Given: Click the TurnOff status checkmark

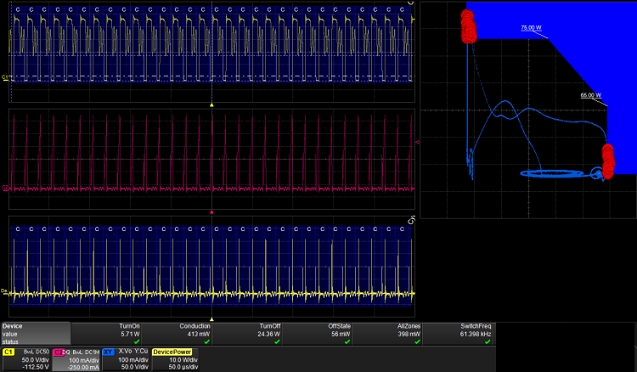Looking at the screenshot, I should (277, 342).
